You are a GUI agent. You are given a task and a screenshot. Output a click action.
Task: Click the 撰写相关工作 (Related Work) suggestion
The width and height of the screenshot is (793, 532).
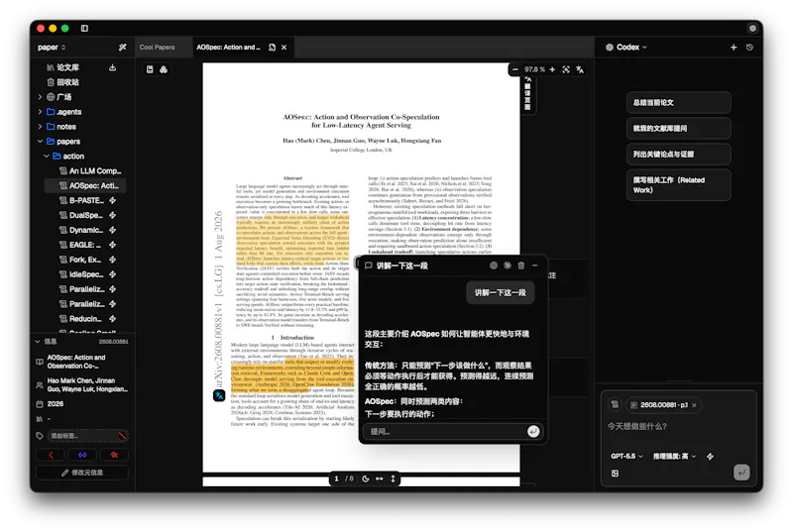[x=679, y=185]
